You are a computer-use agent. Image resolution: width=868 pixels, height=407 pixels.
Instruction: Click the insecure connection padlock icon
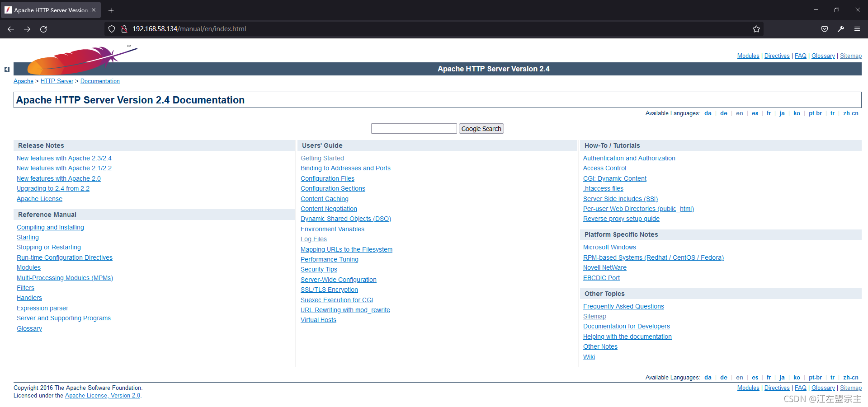point(124,29)
